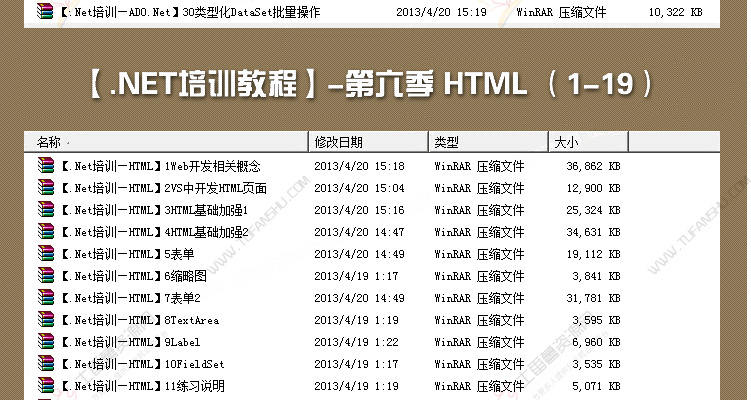The height and width of the screenshot is (400, 751).
Task: Click the WinRAR icon for 8TextArea
Action: 46,320
